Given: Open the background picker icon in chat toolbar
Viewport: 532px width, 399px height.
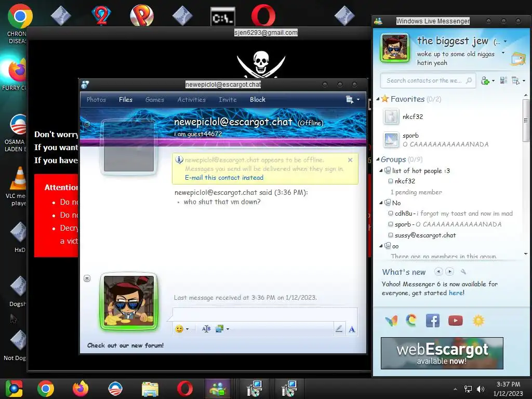Looking at the screenshot, I should tap(220, 329).
